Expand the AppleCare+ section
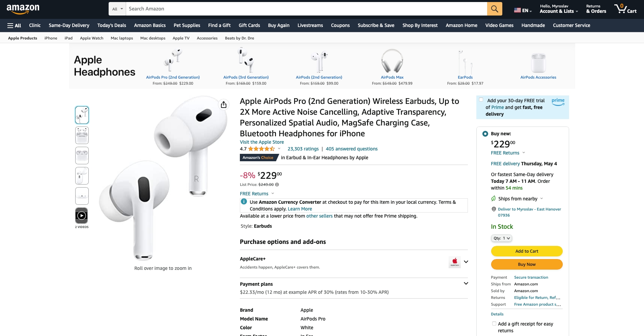Viewport: 644px width, 336px height. [466, 262]
